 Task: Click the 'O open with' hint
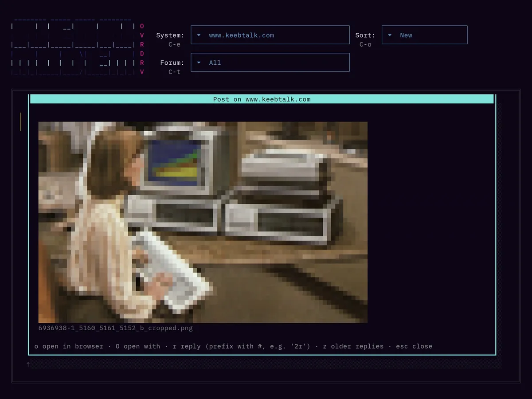coord(137,346)
